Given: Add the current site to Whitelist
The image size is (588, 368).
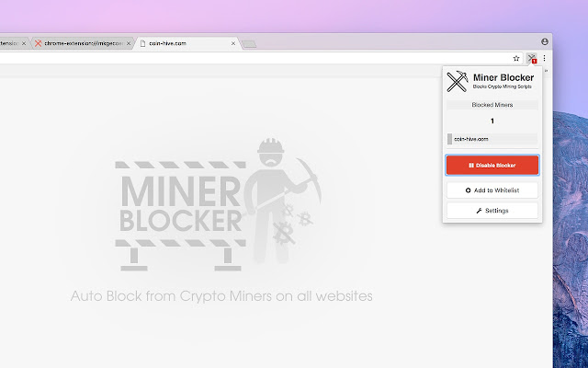Looking at the screenshot, I should (x=492, y=190).
